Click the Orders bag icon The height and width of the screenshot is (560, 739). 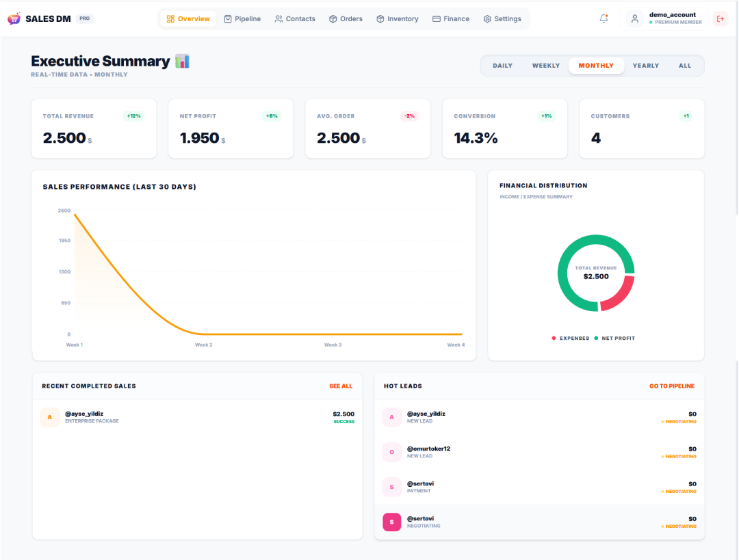click(x=333, y=18)
